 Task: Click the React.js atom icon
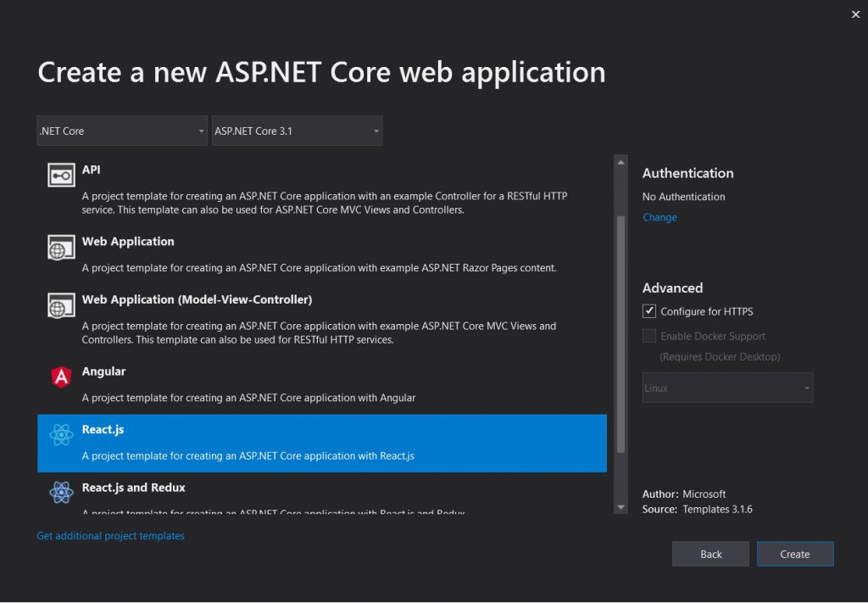tap(60, 435)
